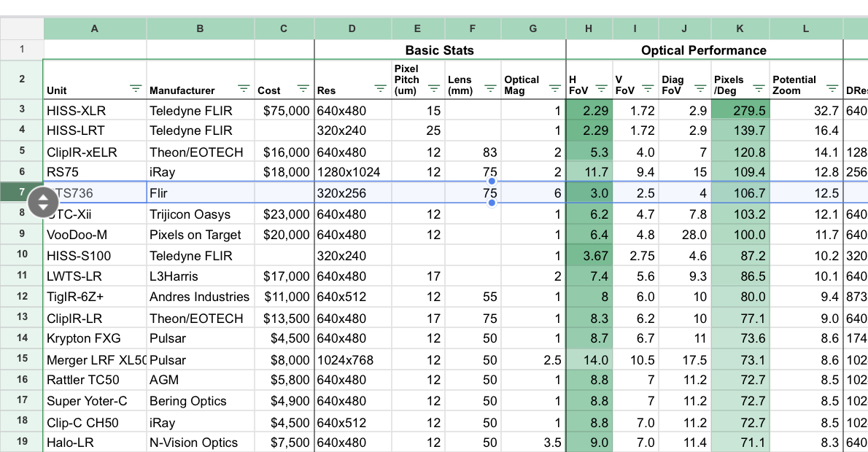The width and height of the screenshot is (868, 452).
Task: Select the AGM manufacturer cell
Action: point(201,380)
